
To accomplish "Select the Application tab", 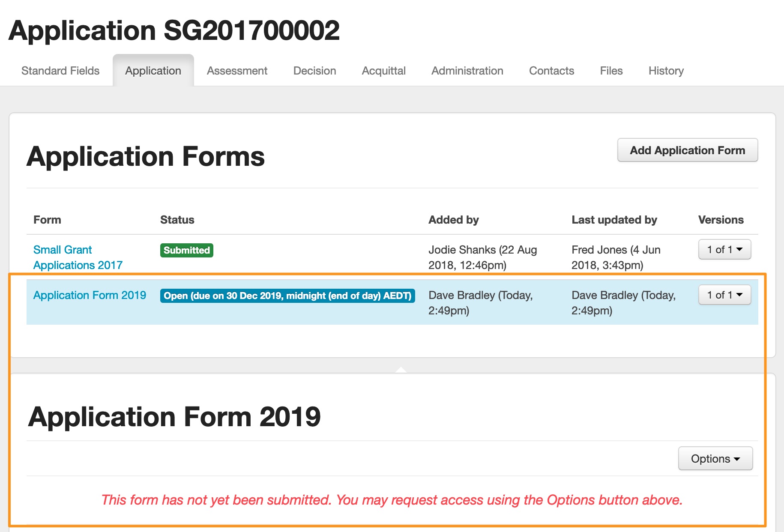I will [x=153, y=71].
